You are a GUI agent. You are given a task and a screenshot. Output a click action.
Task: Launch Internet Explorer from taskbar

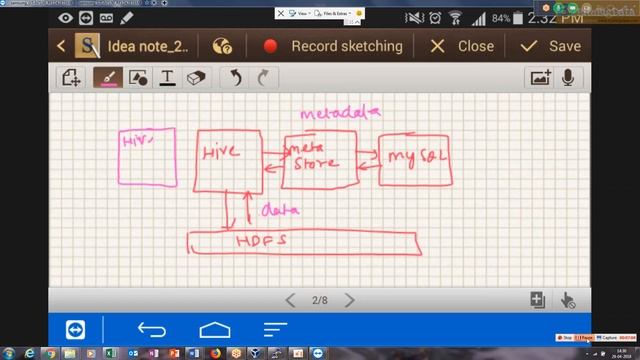pos(30,353)
